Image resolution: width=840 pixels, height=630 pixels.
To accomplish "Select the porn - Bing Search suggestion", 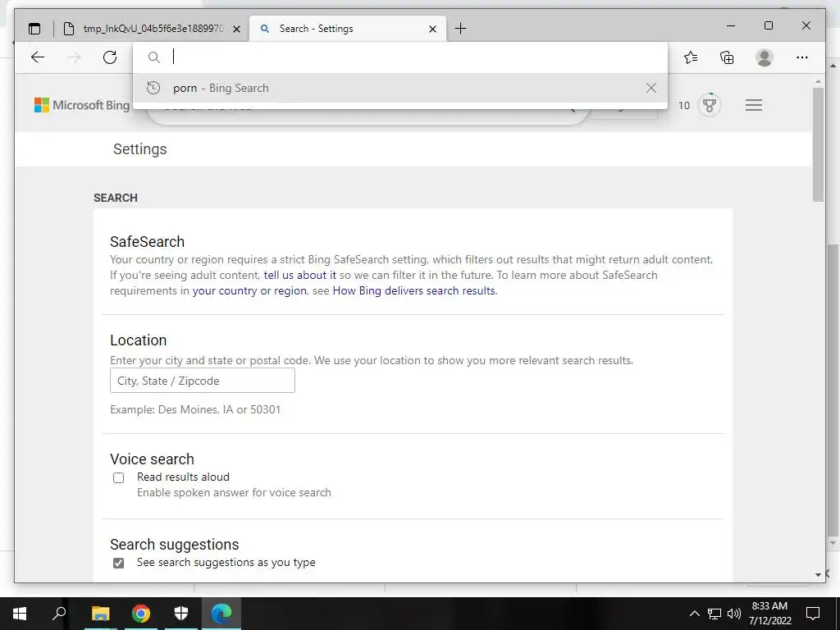I will pos(400,88).
